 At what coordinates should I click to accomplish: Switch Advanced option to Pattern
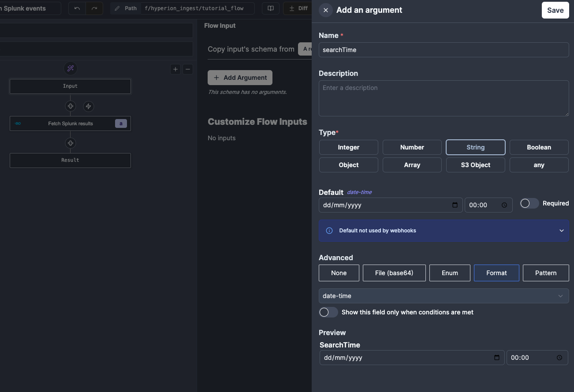tap(546, 273)
